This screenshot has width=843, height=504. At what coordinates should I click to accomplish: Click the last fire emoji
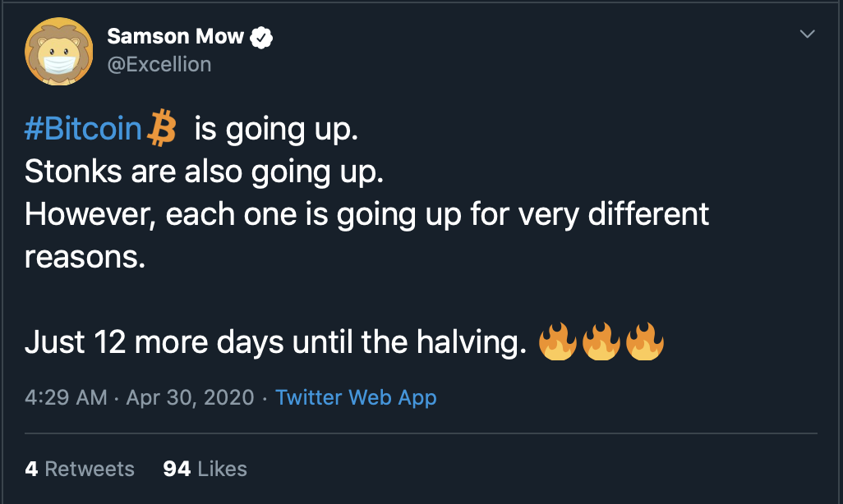(x=645, y=342)
